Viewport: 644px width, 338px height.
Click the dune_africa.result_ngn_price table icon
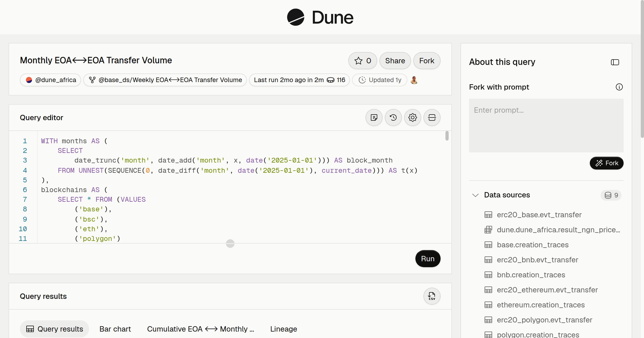488,230
